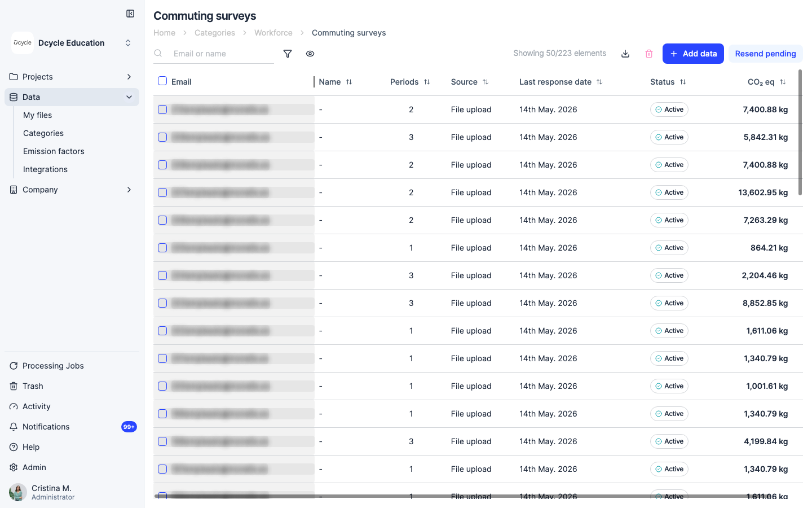Viewport: 812px width, 508px height.
Task: Click the vertical table scrollbar
Action: [800, 133]
